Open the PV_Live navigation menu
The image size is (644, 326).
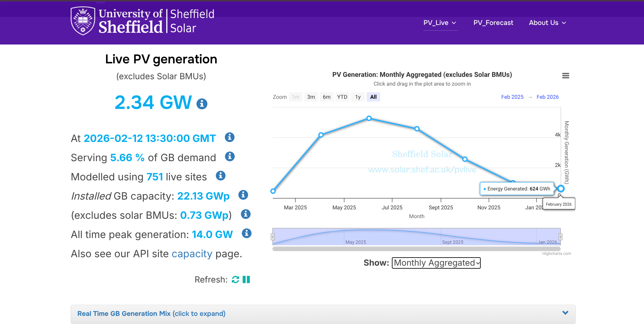pos(440,23)
